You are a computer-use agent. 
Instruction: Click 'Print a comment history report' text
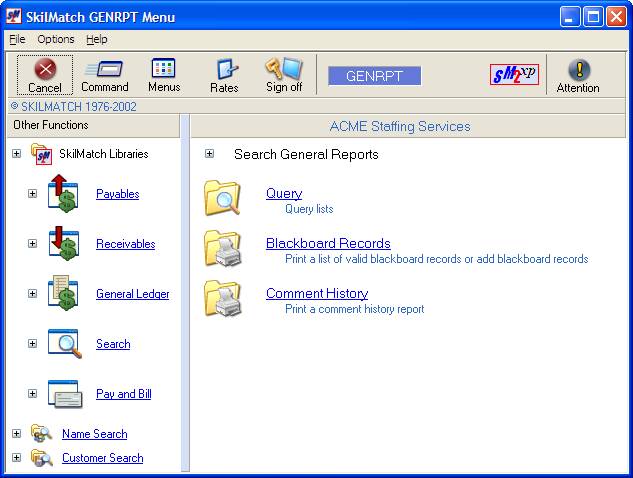coord(354,309)
